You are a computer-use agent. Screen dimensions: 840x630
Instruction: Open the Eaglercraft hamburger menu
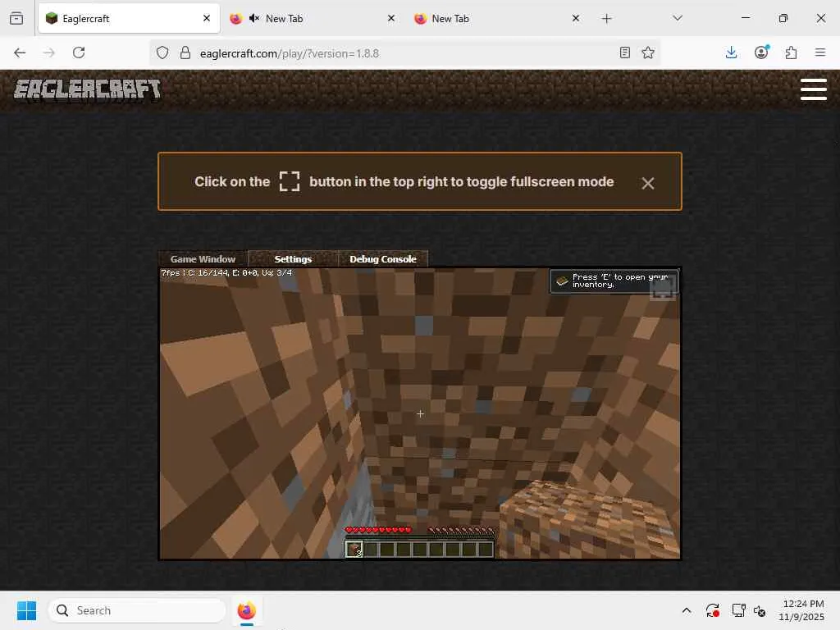point(813,89)
